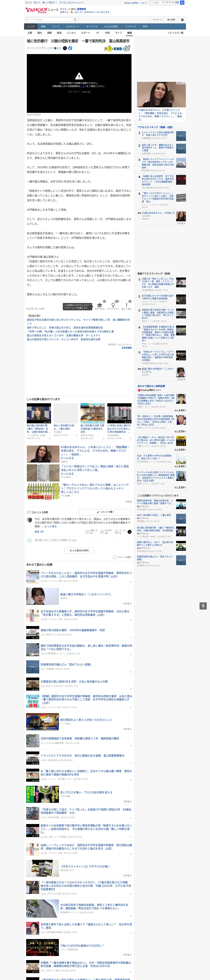
Task: Click the blue web search magnifier button
Action: (x=182, y=3)
